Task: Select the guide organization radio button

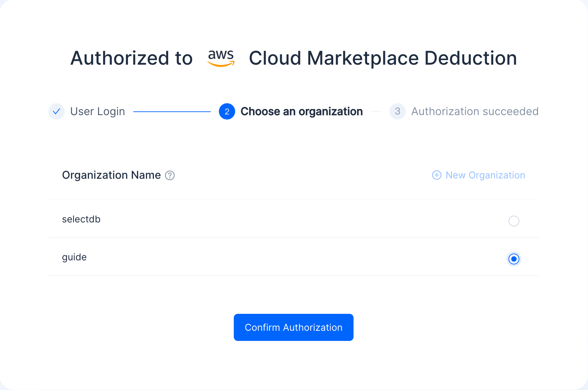Action: [x=514, y=259]
